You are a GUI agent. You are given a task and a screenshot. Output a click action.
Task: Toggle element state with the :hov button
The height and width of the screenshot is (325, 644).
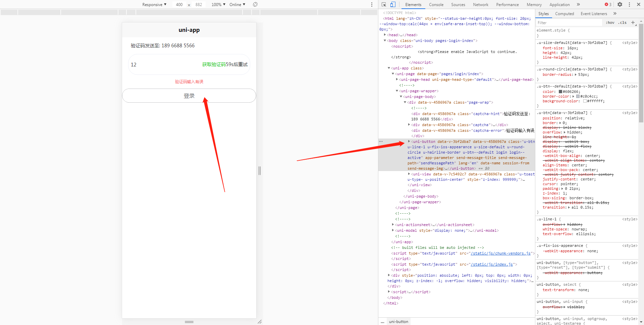pos(610,22)
